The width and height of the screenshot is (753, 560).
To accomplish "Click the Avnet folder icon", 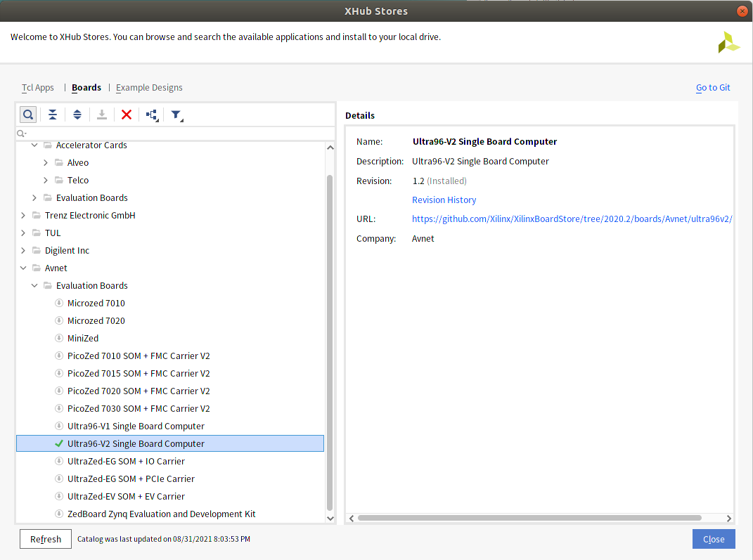I will [x=37, y=268].
